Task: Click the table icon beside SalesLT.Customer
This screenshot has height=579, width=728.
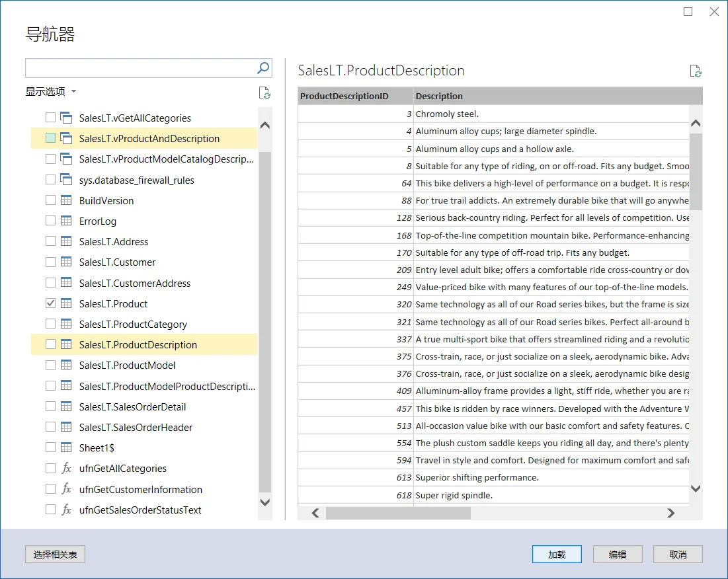Action: pos(66,262)
